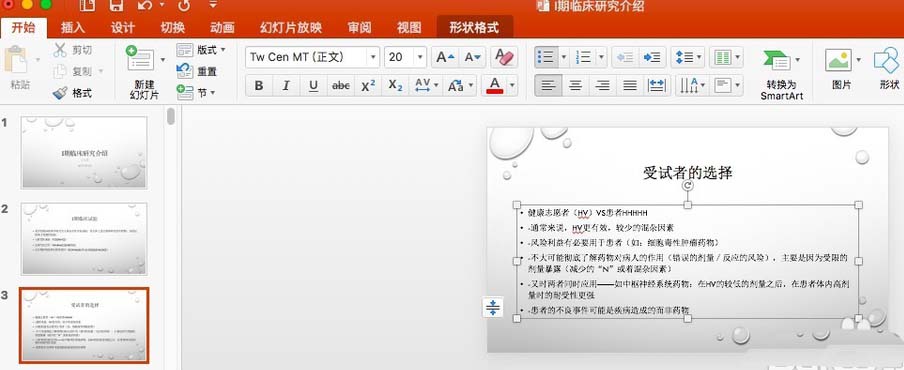Image resolution: width=904 pixels, height=370 pixels.
Task: Expand the font name dropdown arrow
Action: pyautogui.click(x=373, y=57)
